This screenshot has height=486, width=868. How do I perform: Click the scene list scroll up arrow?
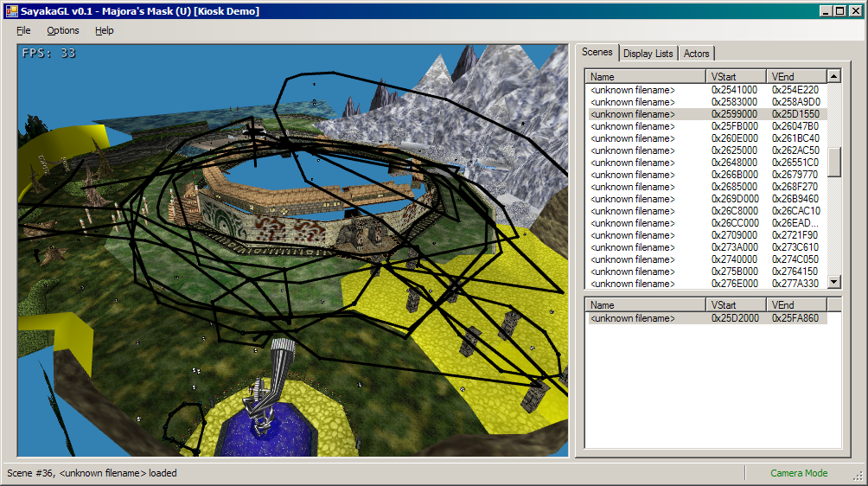coord(833,76)
